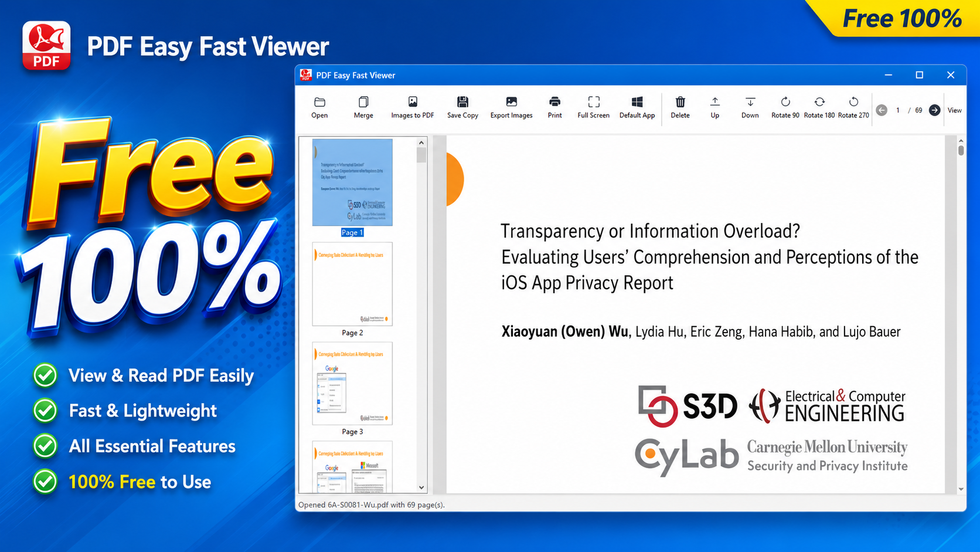Select the Page 1 thumbnail
Viewport: 980px width, 552px height.
pyautogui.click(x=352, y=182)
